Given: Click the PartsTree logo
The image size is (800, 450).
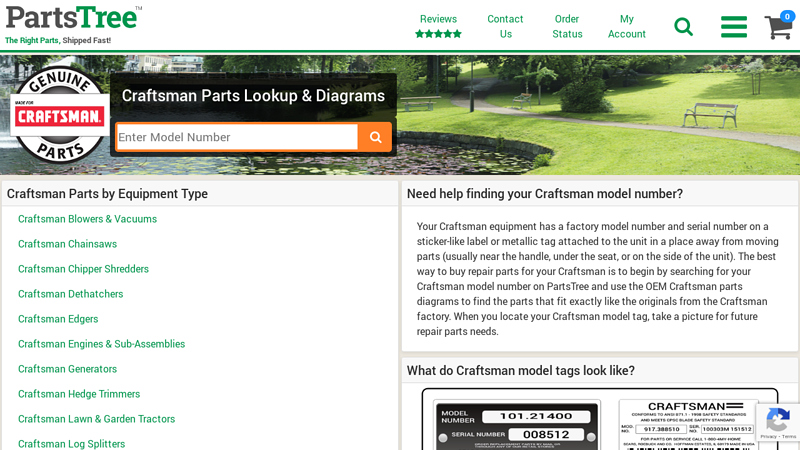Looking at the screenshot, I should (x=73, y=18).
